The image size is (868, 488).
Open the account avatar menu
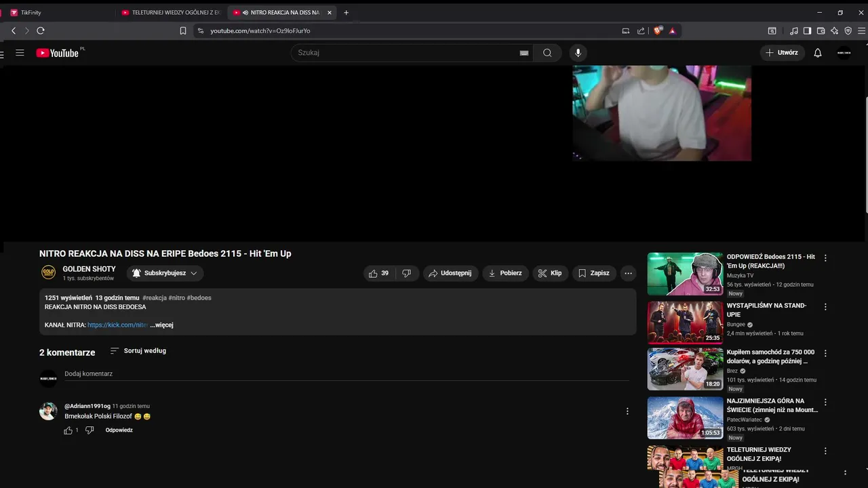point(844,53)
